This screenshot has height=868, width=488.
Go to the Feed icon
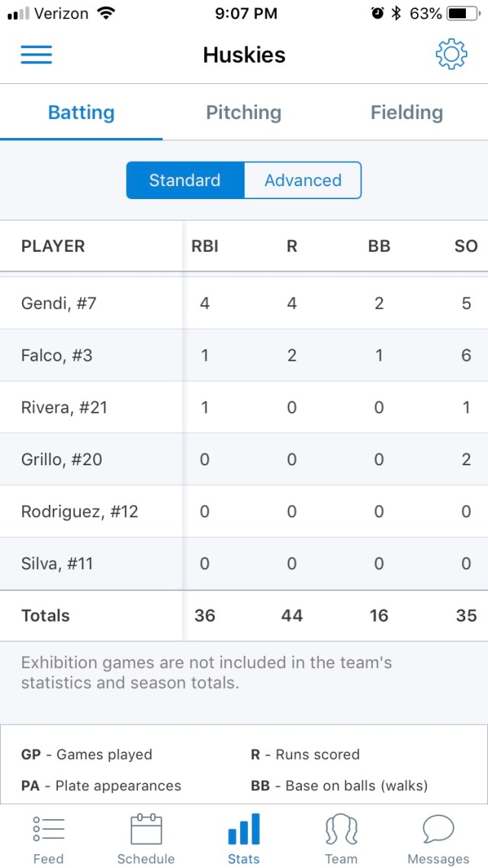[48, 830]
